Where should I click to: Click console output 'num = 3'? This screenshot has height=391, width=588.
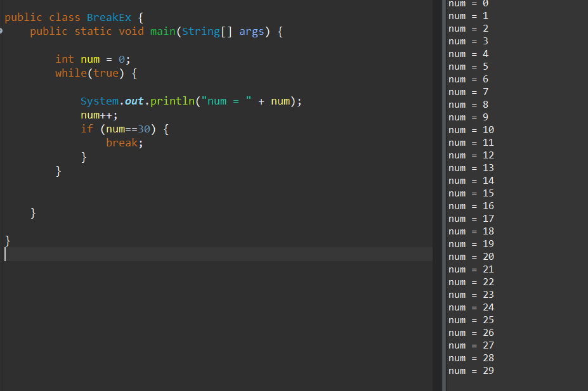click(x=468, y=42)
